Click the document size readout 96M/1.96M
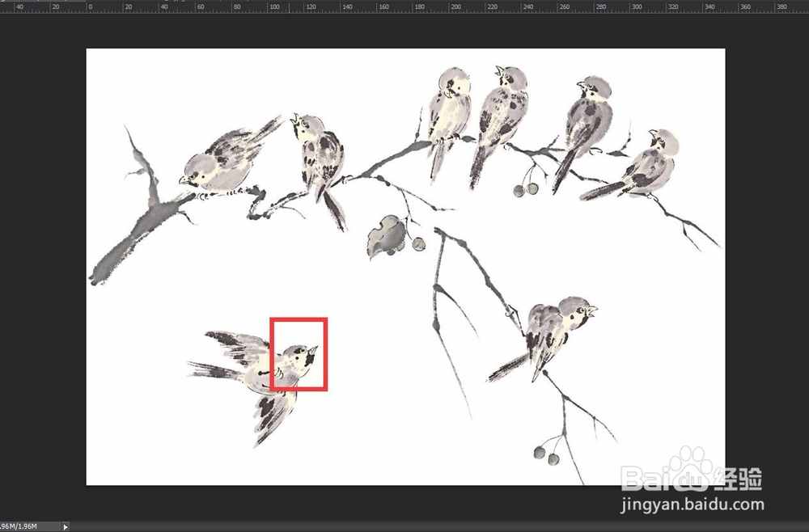 tap(19, 526)
